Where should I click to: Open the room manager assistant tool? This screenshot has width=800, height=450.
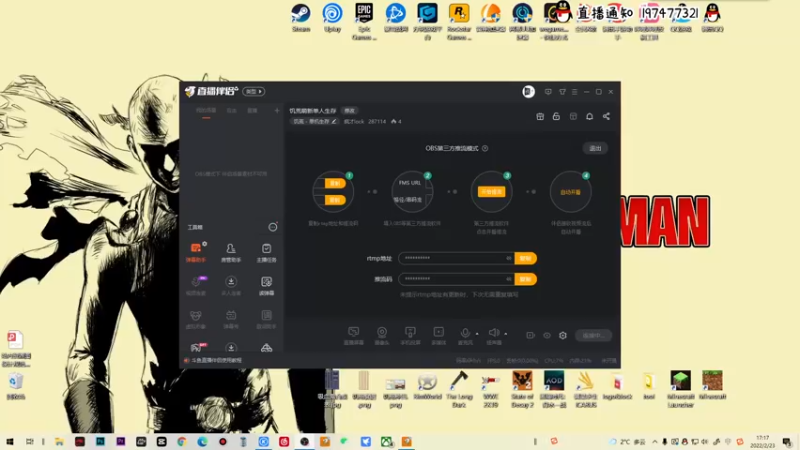[x=231, y=252]
